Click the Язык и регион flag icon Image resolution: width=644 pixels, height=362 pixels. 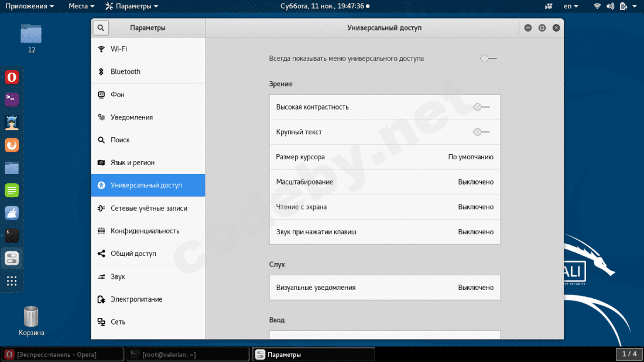coord(101,163)
